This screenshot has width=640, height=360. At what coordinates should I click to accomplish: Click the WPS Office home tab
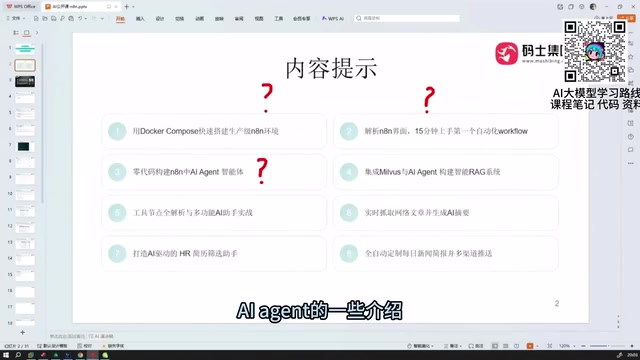click(x=21, y=7)
